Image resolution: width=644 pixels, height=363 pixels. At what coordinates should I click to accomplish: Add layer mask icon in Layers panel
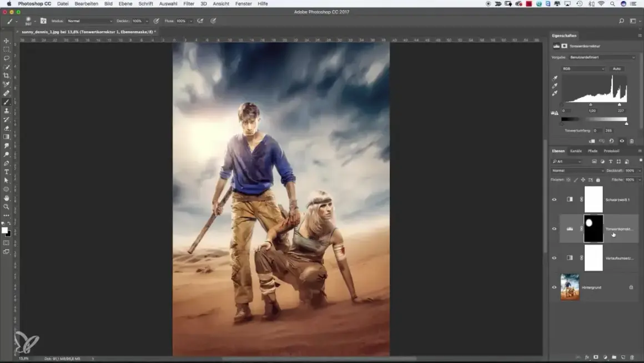pyautogui.click(x=596, y=357)
